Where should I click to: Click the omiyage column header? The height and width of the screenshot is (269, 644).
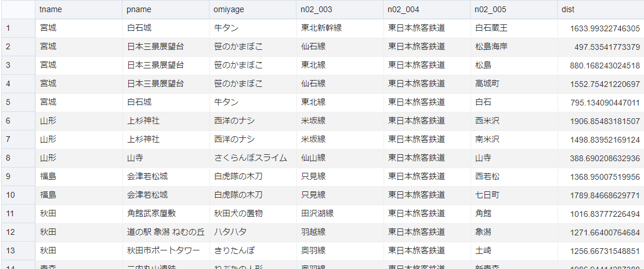pyautogui.click(x=252, y=9)
